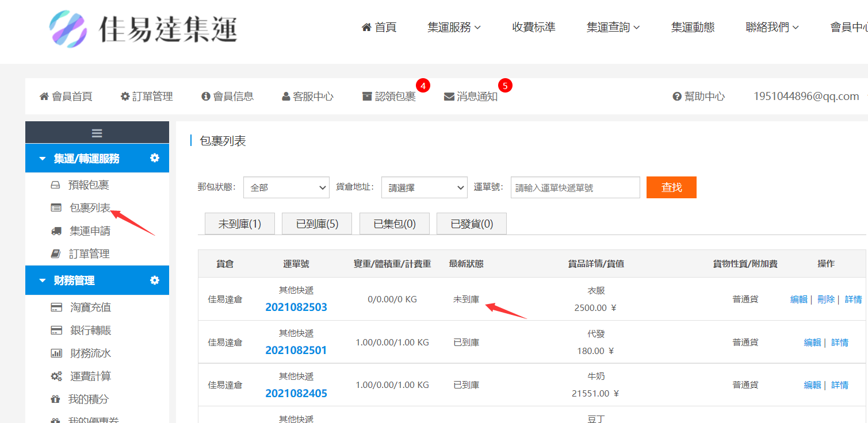Click user icon of 客服中心
Image resolution: width=868 pixels, height=423 pixels.
point(286,97)
